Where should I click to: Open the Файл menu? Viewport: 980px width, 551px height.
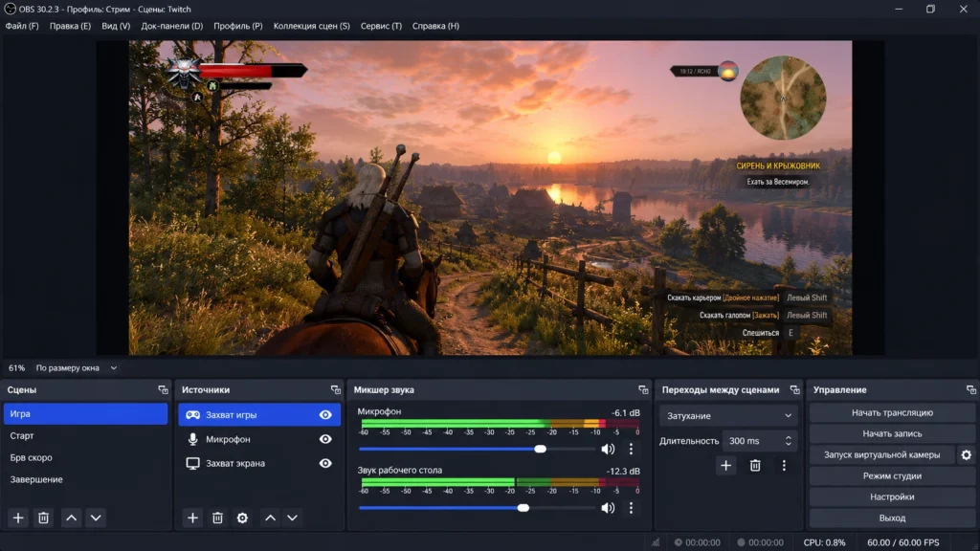(22, 26)
